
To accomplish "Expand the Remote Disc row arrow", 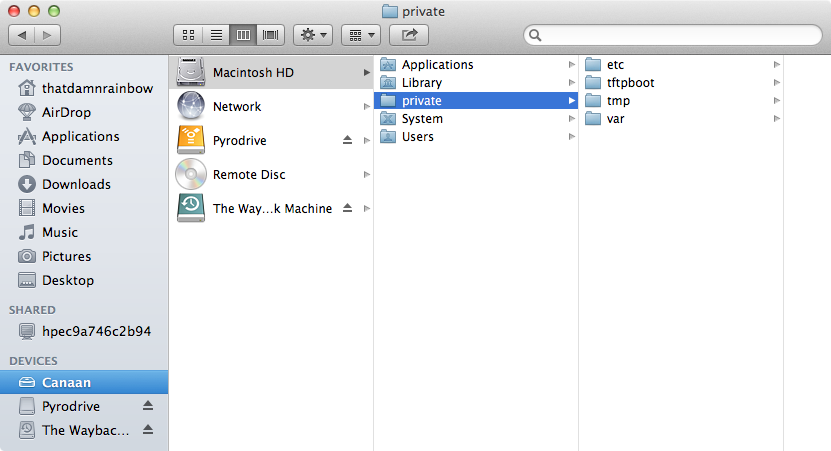I will click(x=366, y=174).
